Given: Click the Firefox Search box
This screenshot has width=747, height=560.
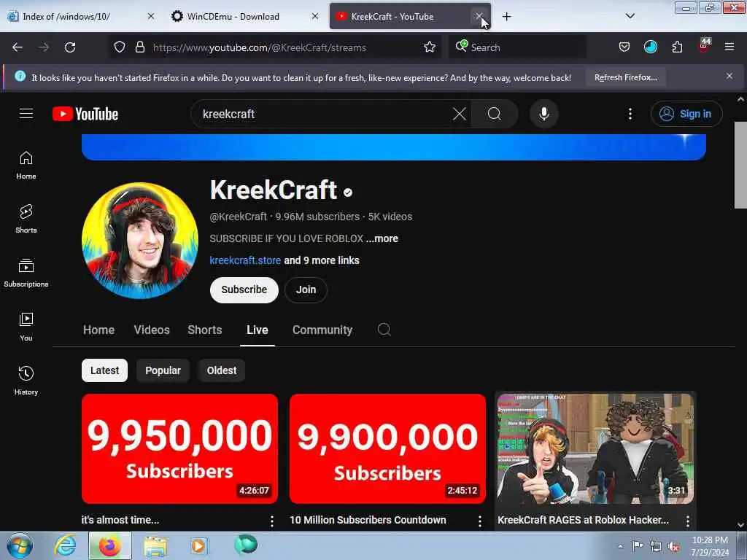Looking at the screenshot, I should coord(517,47).
